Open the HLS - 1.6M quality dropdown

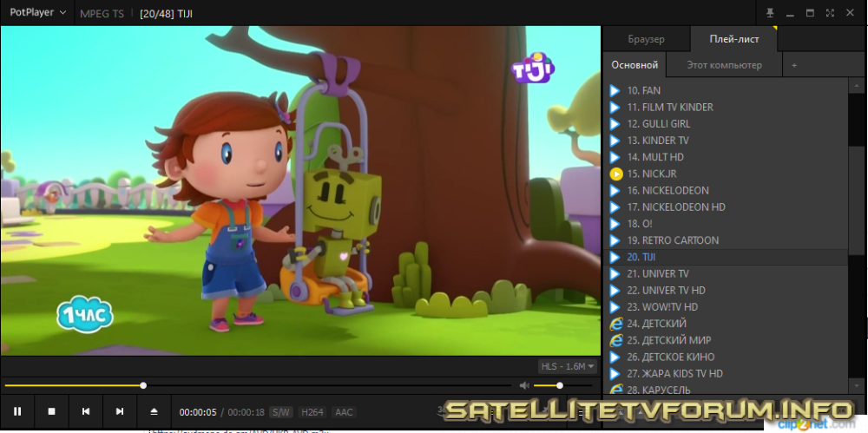568,366
